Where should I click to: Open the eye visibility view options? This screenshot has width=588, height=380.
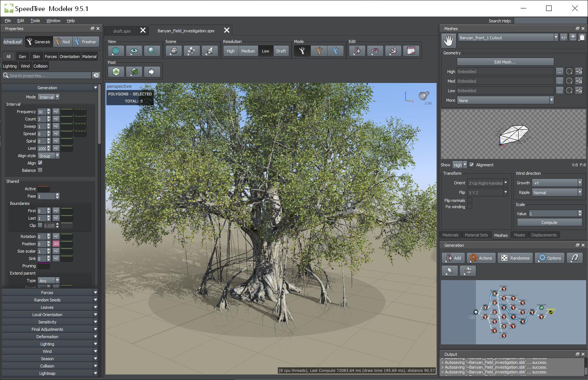134,51
